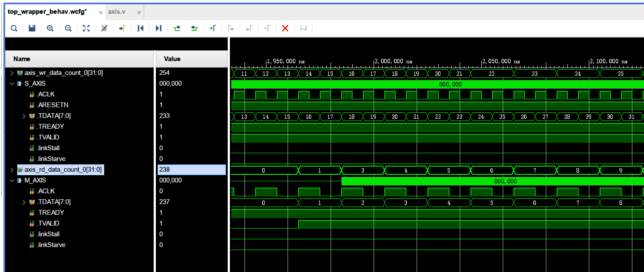Collapse the M_AXIS interface group
This screenshot has width=644, height=272.
[x=12, y=180]
